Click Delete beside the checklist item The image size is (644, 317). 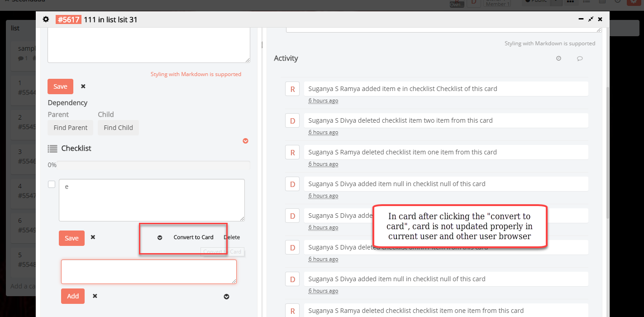point(232,237)
